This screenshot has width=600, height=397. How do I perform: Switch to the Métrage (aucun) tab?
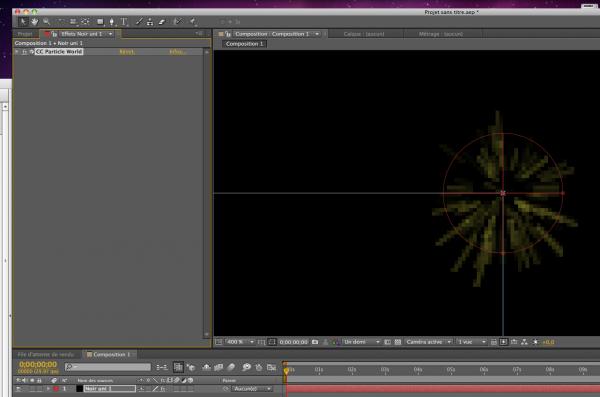click(x=441, y=34)
